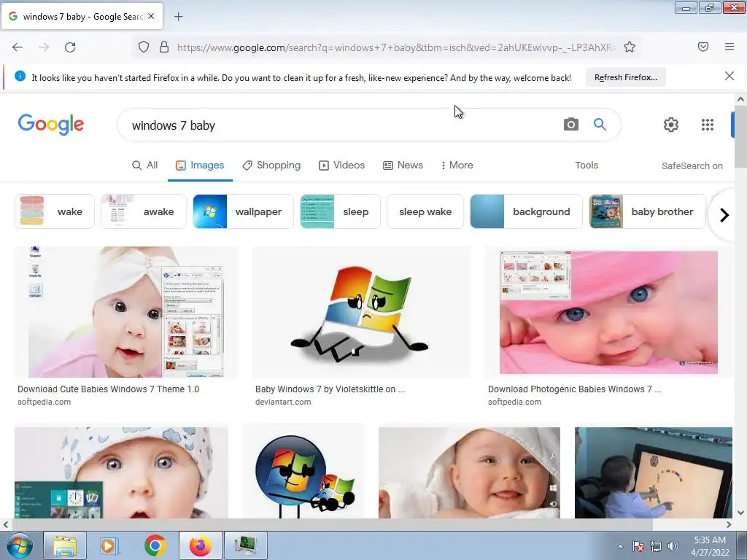Select the awake suggestion chip
This screenshot has height=560, width=747.
tap(144, 211)
